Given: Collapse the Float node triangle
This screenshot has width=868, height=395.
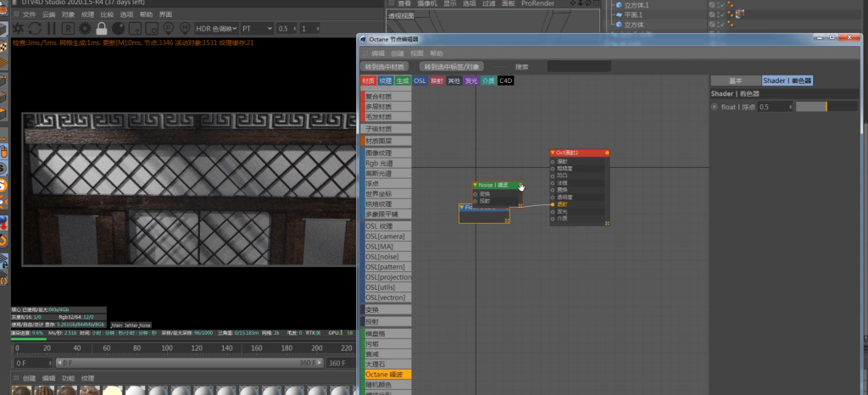Looking at the screenshot, I should [462, 208].
